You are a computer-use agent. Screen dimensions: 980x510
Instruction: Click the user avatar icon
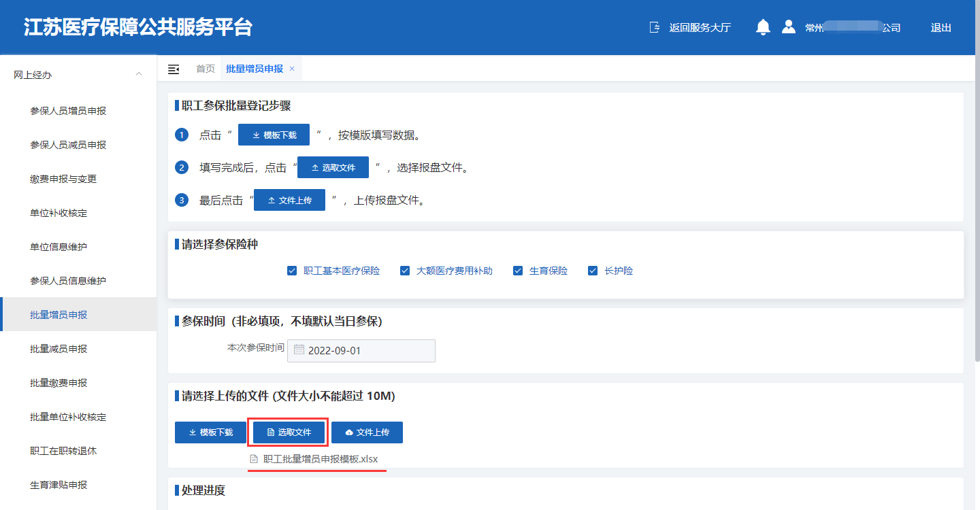789,27
